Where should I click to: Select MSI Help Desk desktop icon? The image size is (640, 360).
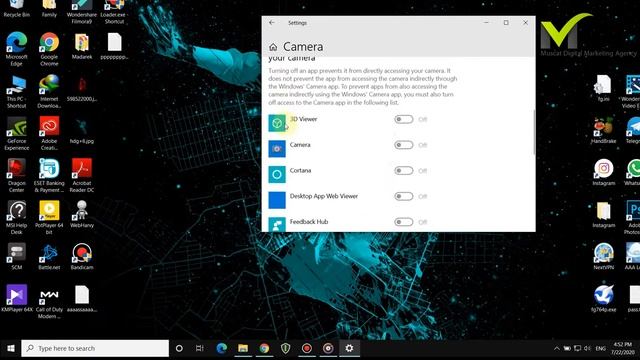16,218
